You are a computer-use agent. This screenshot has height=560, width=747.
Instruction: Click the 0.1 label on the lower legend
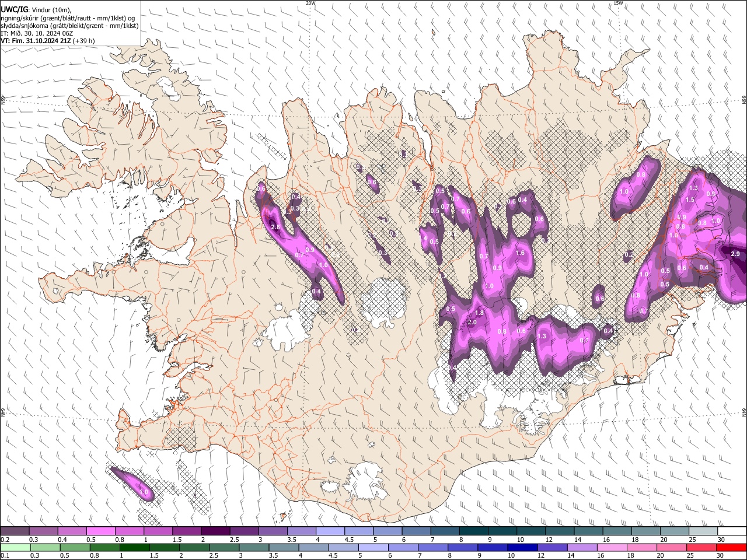point(5,555)
